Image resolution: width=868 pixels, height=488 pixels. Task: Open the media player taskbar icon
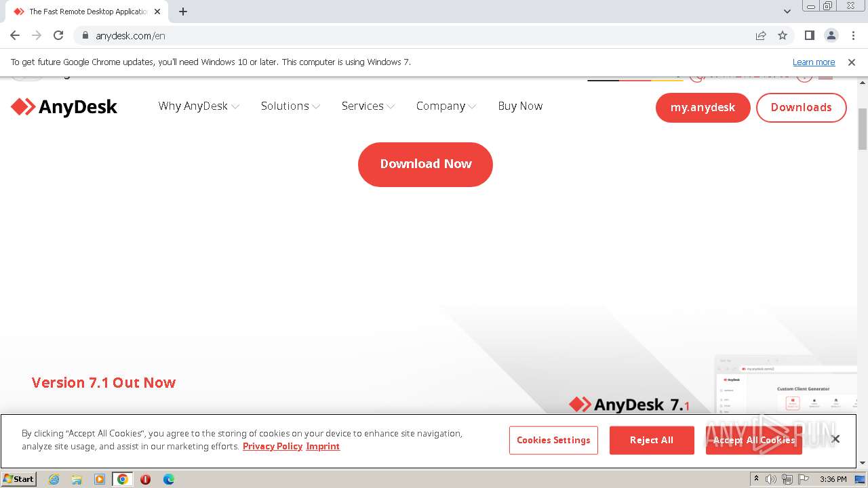100,479
